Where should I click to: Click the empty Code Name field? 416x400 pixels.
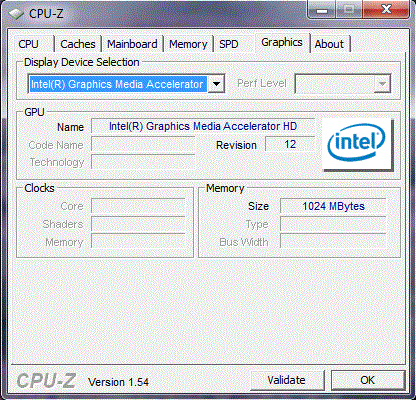click(143, 145)
